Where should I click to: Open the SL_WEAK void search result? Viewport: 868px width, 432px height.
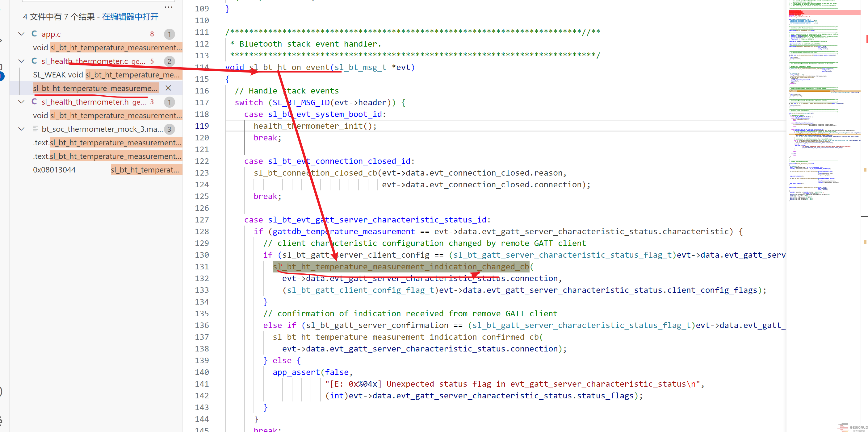(106, 75)
